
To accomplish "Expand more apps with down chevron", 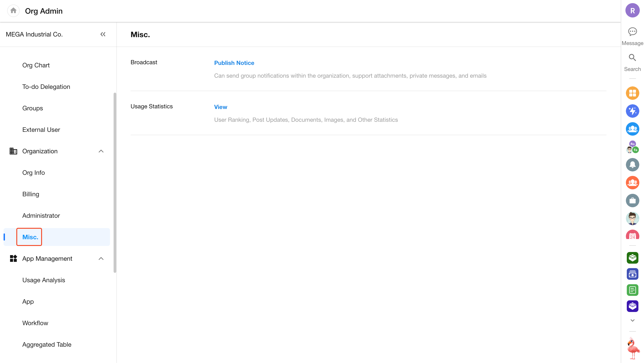I will pos(632,320).
